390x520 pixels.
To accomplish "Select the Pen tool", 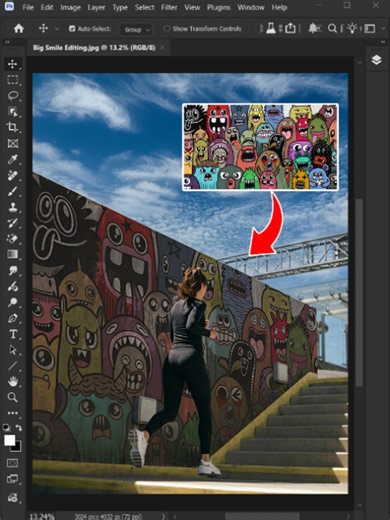I will point(13,318).
